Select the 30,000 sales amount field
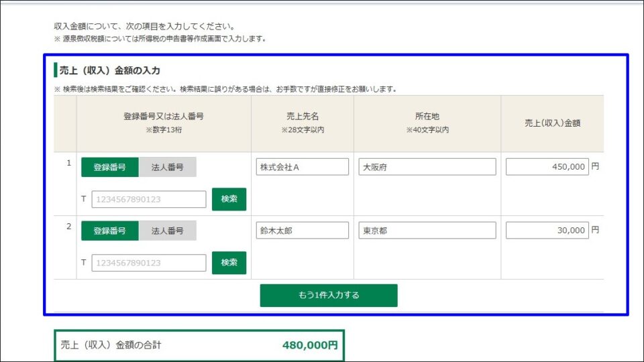Image resolution: width=644 pixels, height=362 pixels. pos(547,231)
